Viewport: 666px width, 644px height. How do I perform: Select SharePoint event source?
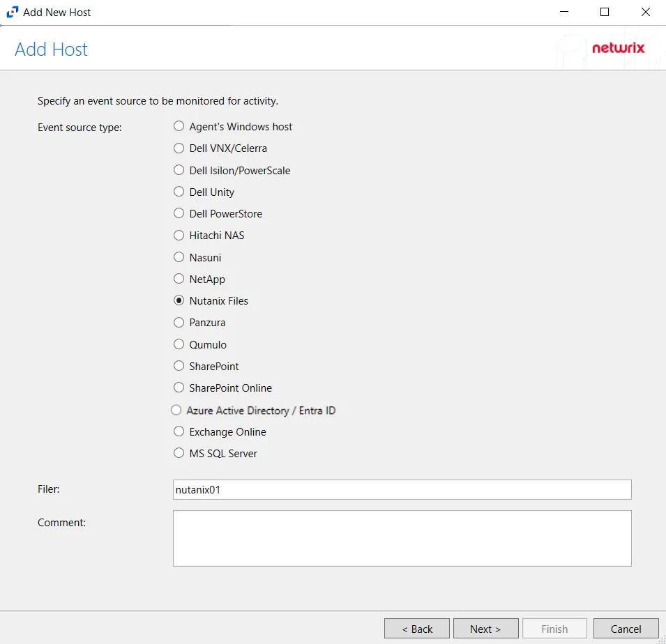tap(179, 365)
